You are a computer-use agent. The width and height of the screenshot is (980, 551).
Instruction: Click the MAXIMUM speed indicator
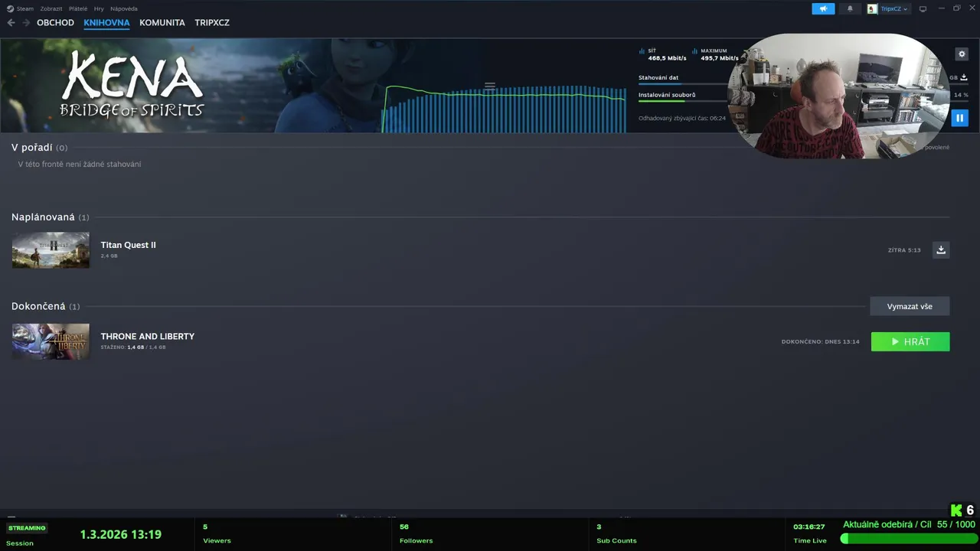click(x=715, y=54)
